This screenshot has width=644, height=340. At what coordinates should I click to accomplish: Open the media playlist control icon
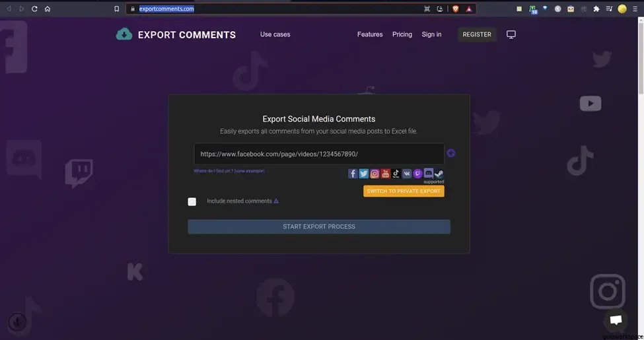(609, 9)
